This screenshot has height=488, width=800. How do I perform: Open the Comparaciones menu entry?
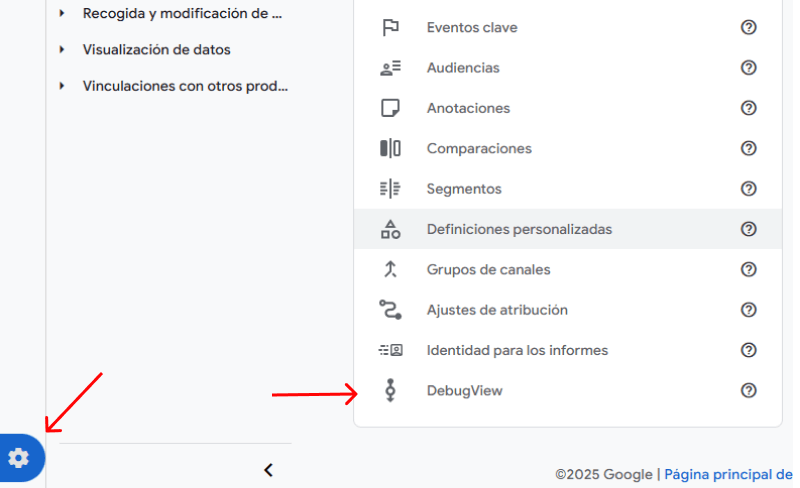click(x=568, y=148)
